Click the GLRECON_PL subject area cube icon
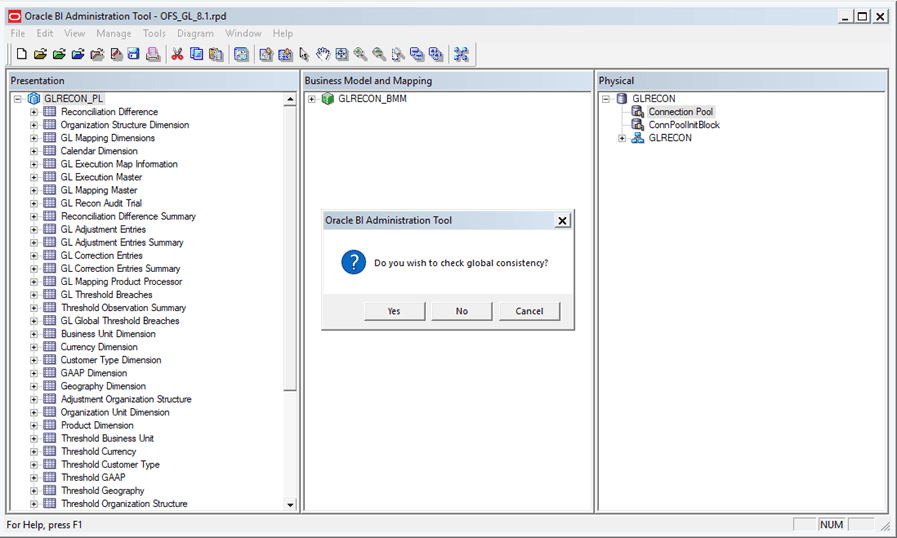This screenshot has height=538, width=897. pyautogui.click(x=34, y=98)
